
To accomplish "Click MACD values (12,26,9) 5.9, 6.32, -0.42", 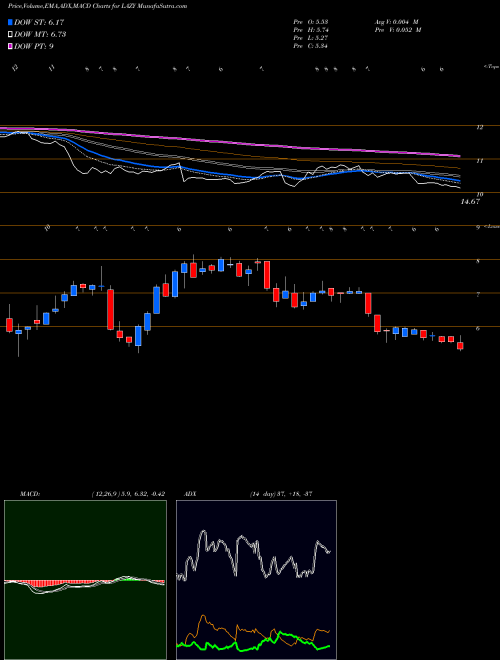I will [128, 494].
